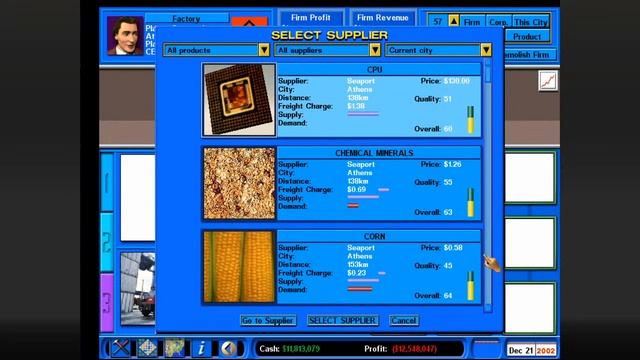The width and height of the screenshot is (640, 360).
Task: Click the number 57 field
Action: (438, 22)
